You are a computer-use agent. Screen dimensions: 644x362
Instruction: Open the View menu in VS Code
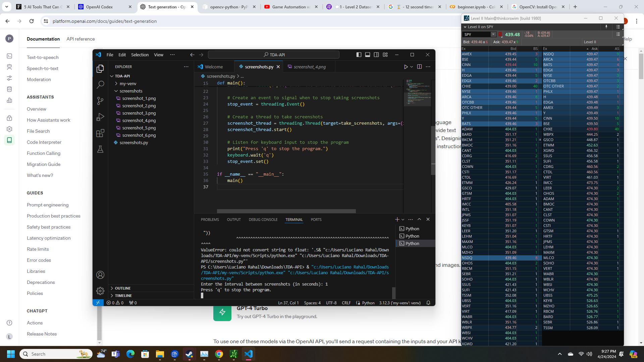coord(158,55)
